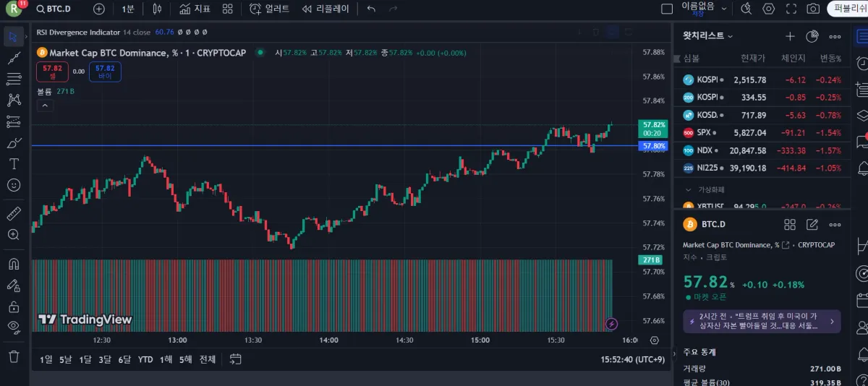Delete drawings with the trash icon
This screenshot has width=868, height=386.
13,356
